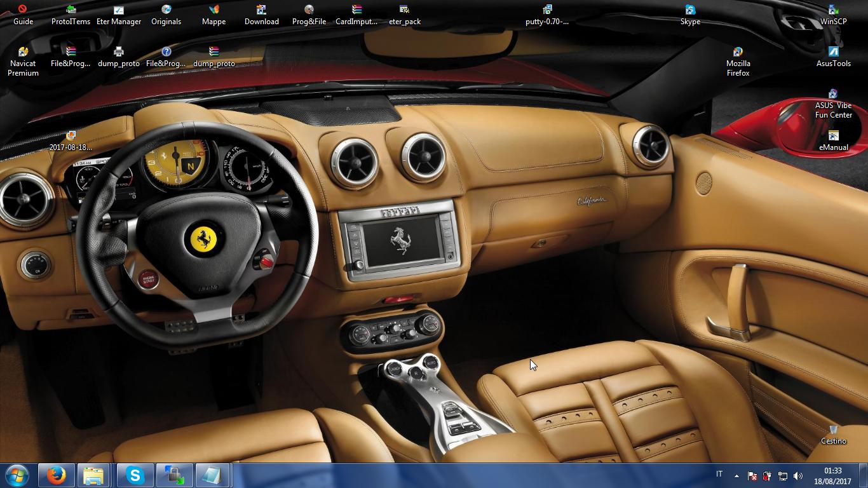
Task: Select the CardImput desktop archive icon
Action: point(356,15)
